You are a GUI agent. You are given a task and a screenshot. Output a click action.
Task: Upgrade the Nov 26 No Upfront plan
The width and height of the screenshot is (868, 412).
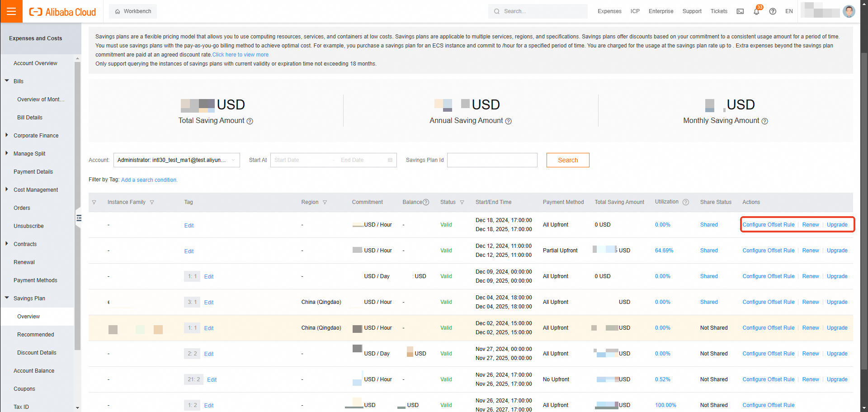[837, 379]
